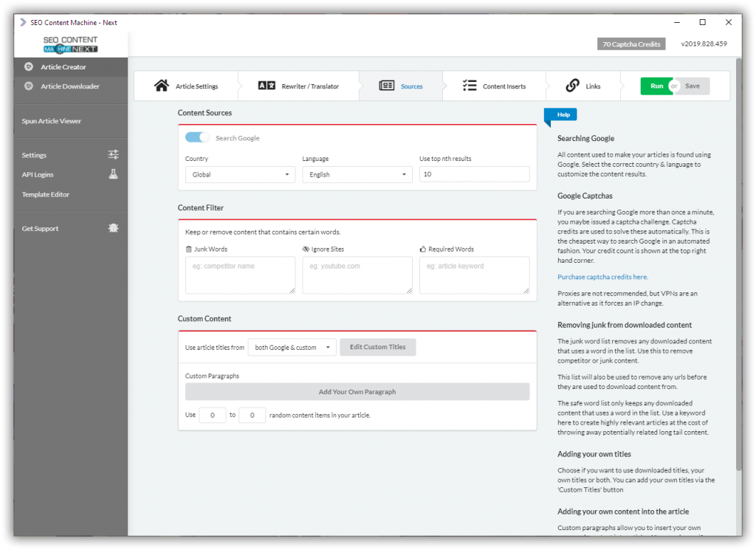Click the minimum random content items field

click(213, 415)
